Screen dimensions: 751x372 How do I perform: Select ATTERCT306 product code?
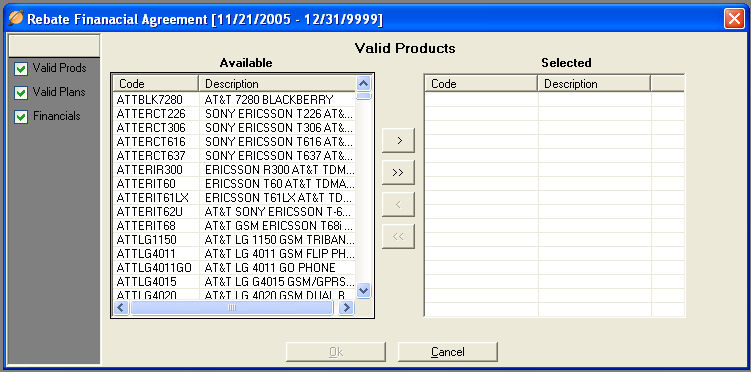point(150,128)
